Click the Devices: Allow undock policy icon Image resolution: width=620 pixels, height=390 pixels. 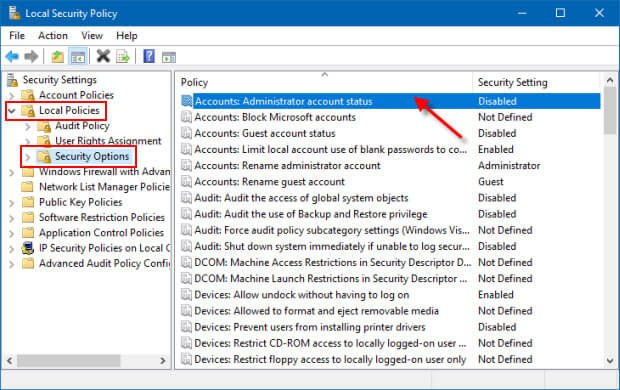pyautogui.click(x=186, y=295)
